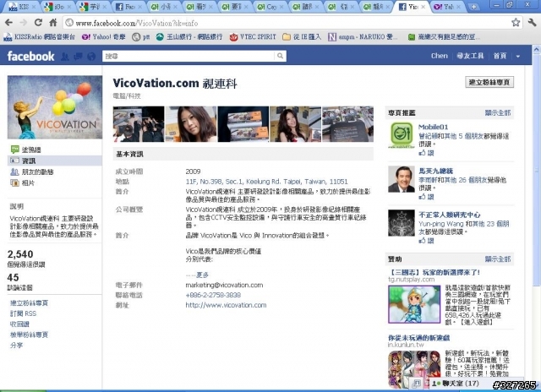Open the 從 IE 匯入 bookmarks folder
This screenshot has height=392, width=541.
click(302, 37)
